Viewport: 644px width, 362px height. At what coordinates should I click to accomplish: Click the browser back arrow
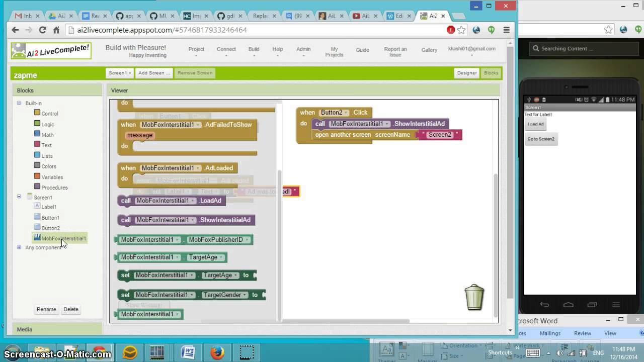point(15,30)
